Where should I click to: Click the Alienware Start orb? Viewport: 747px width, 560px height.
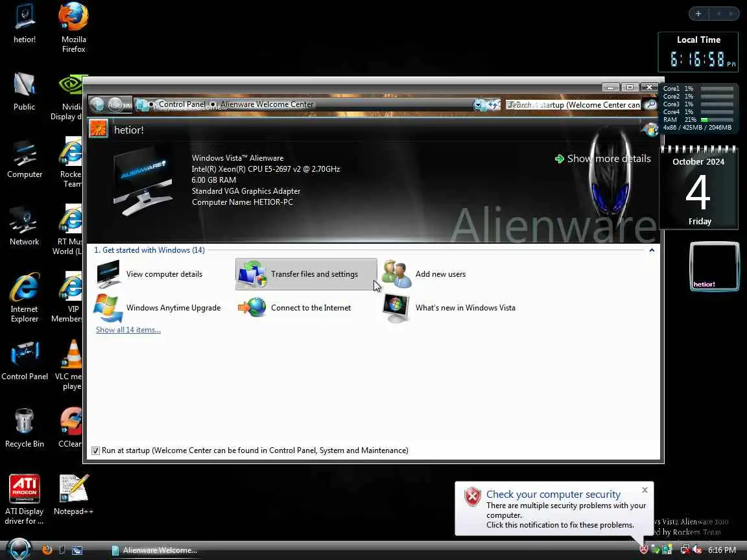(19, 549)
